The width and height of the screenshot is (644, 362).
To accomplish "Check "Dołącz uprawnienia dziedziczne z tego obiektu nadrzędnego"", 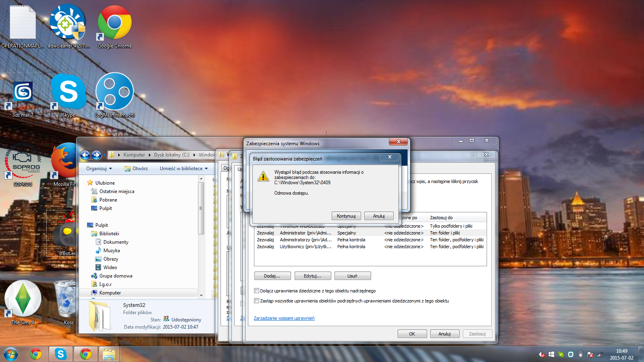I will click(x=256, y=290).
